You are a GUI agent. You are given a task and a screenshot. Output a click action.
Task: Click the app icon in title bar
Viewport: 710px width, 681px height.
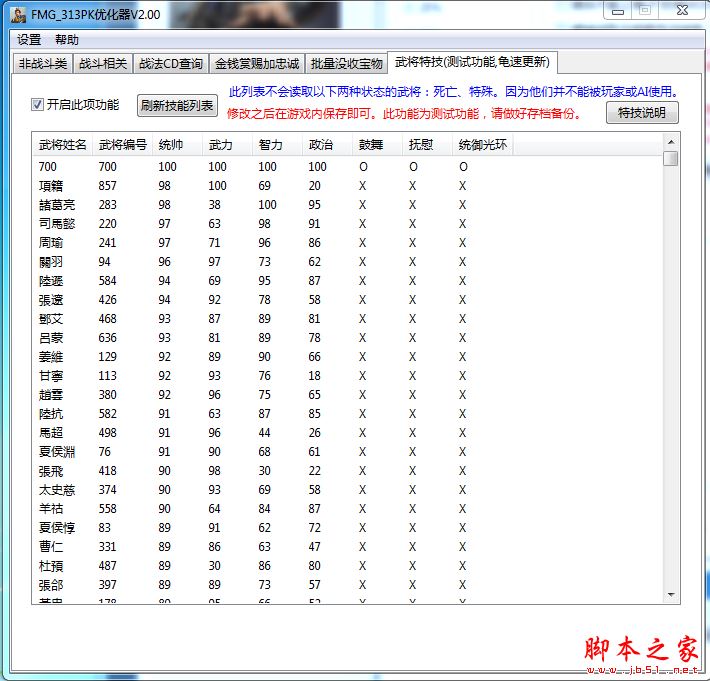point(18,14)
